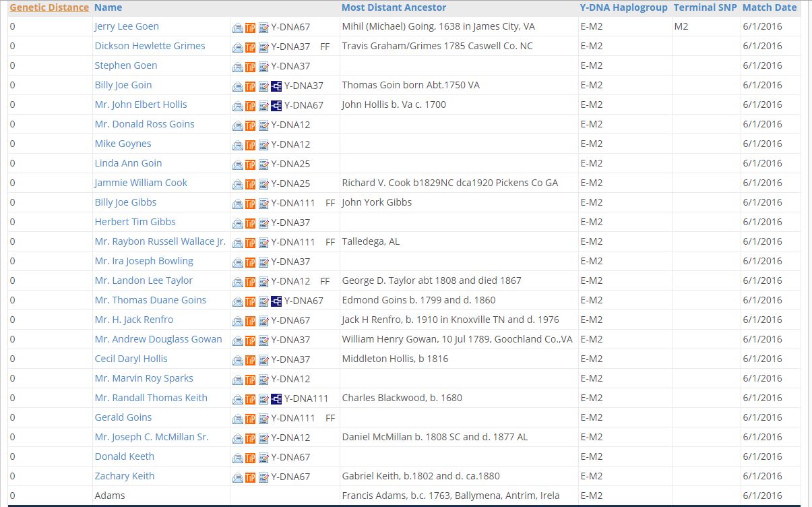The image size is (812, 507).
Task: Open the profile link for Mr. Andrew Douglass Gowan
Action: [158, 339]
